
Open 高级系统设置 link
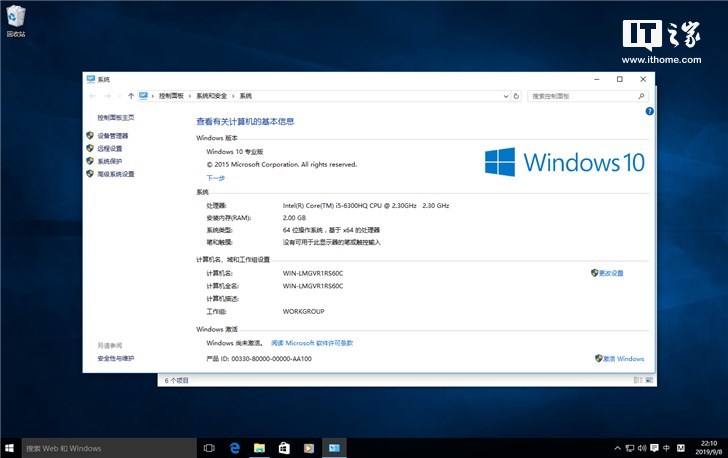(116, 174)
